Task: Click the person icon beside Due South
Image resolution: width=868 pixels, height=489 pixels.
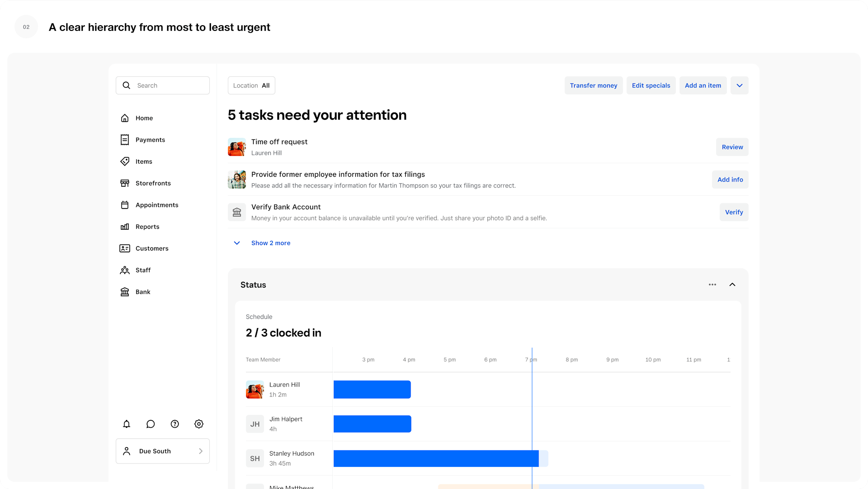Action: (127, 451)
